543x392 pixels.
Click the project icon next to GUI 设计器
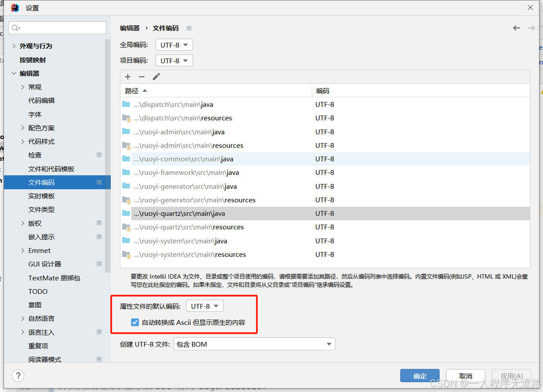pos(99,264)
